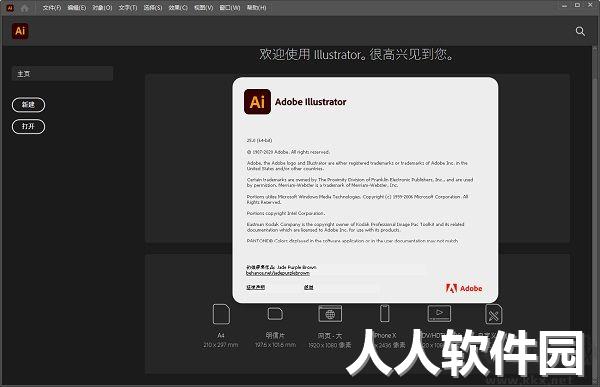The width and height of the screenshot is (600, 387).
Task: Minimize the Illustrator window
Action: (564, 6)
